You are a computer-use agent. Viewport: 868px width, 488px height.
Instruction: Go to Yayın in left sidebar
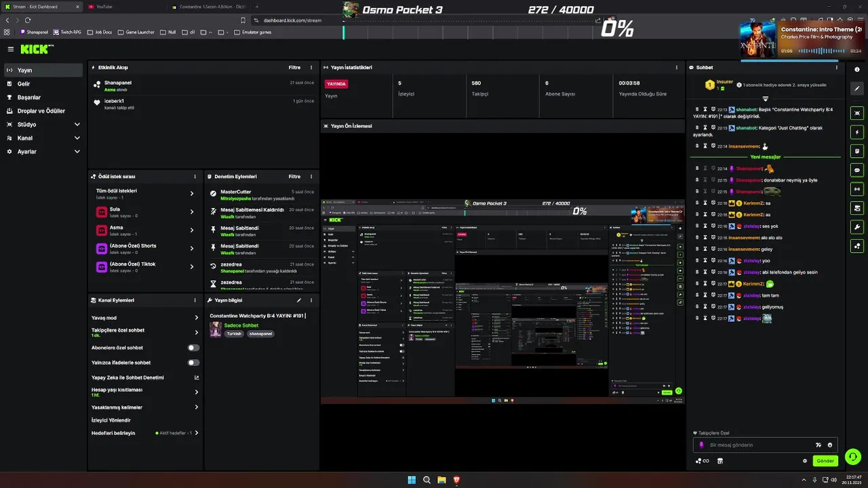coord(43,70)
